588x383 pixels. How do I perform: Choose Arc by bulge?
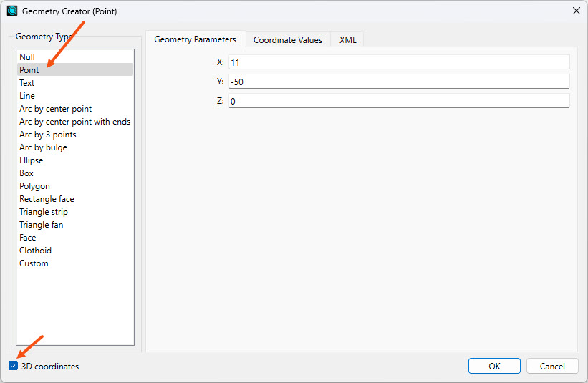[75, 147]
